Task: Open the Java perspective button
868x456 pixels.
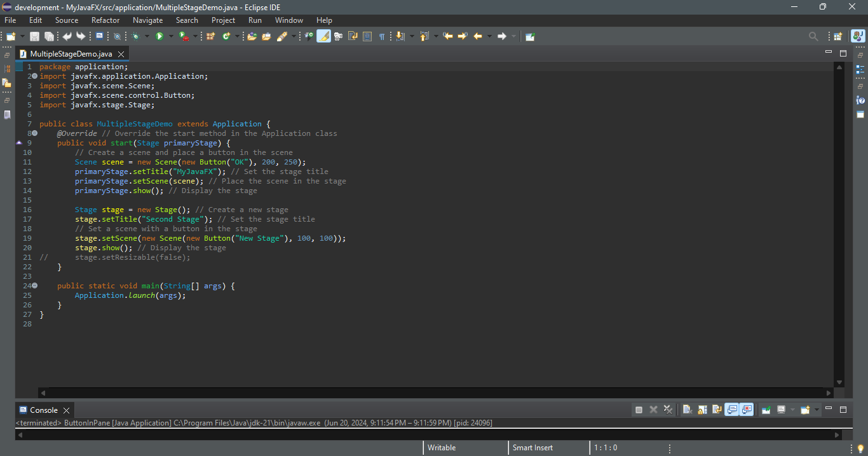Action: [858, 37]
